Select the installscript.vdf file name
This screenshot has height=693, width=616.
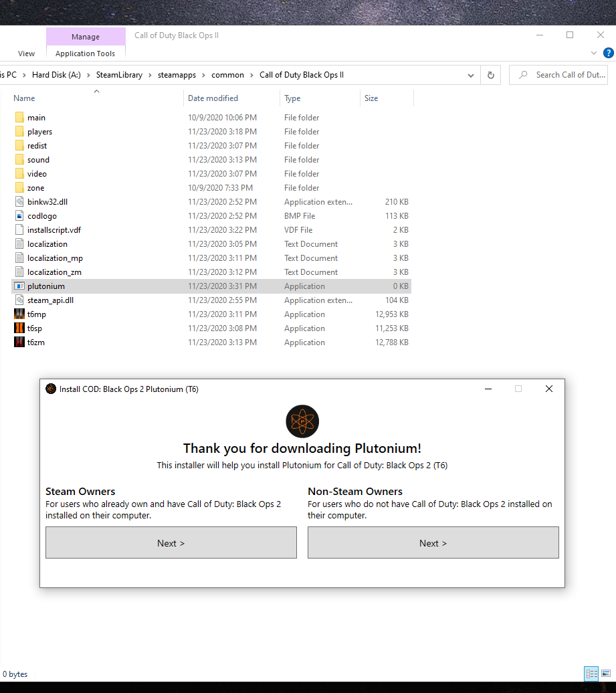[x=54, y=230]
